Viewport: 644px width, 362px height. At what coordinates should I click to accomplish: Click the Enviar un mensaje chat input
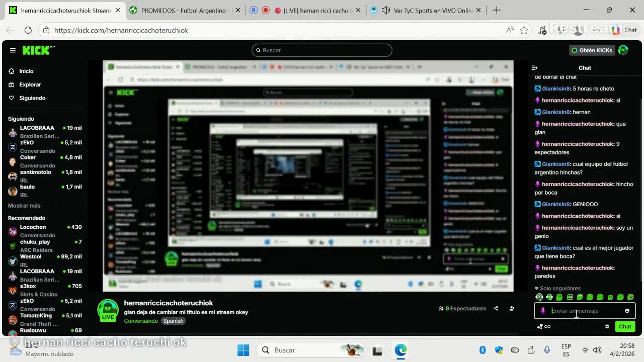click(x=585, y=311)
